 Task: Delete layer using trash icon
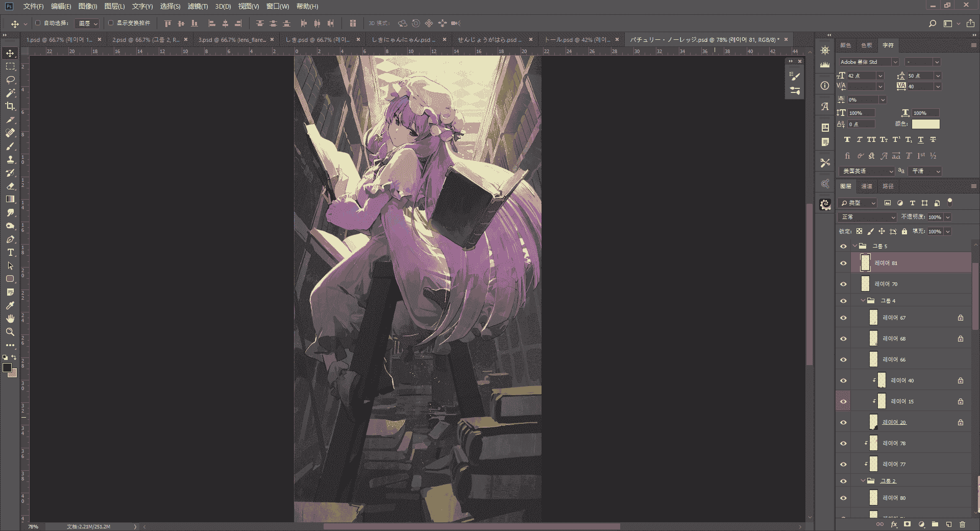click(x=962, y=524)
